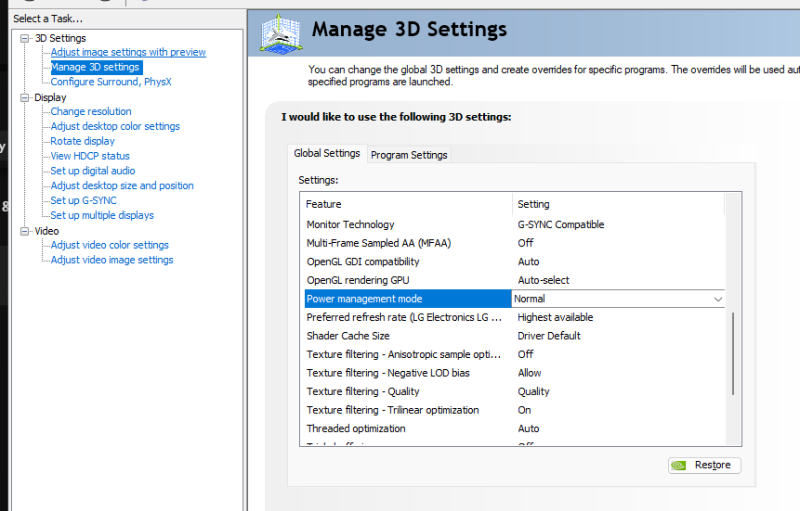Select Anisotropic sample optimization row
Screen dimensions: 800x511
point(514,354)
